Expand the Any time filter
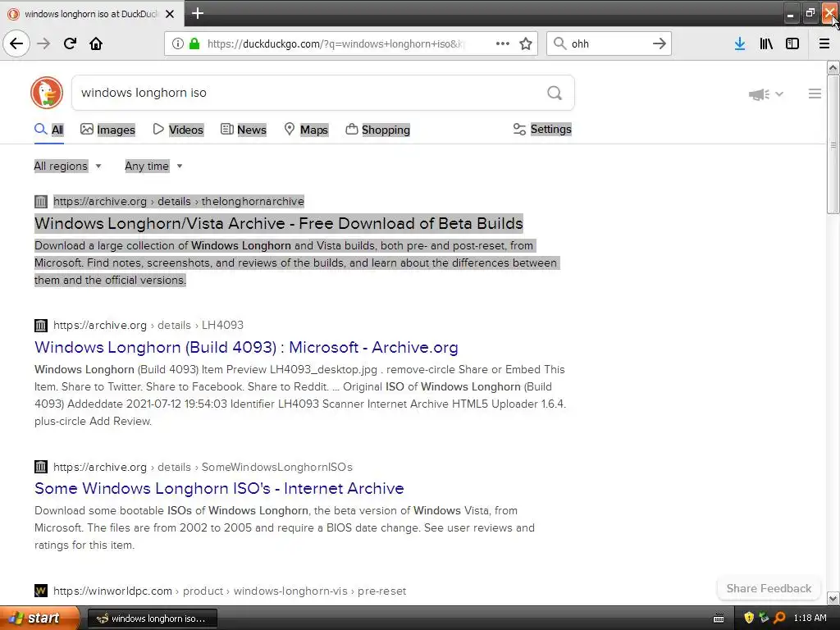The height and width of the screenshot is (630, 840). pyautogui.click(x=153, y=166)
